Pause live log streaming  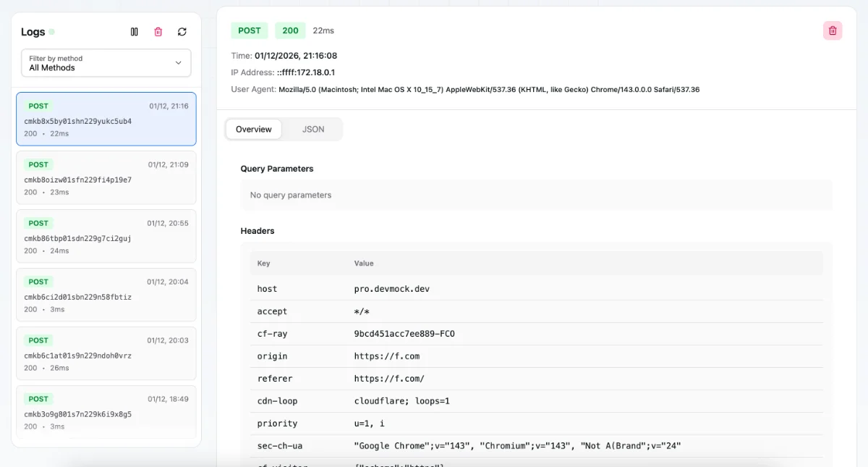point(135,31)
